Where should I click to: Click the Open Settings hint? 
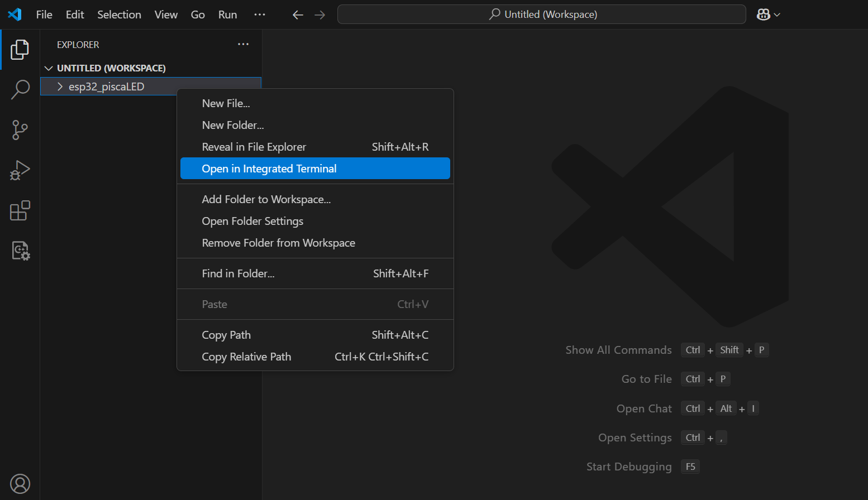[635, 437]
